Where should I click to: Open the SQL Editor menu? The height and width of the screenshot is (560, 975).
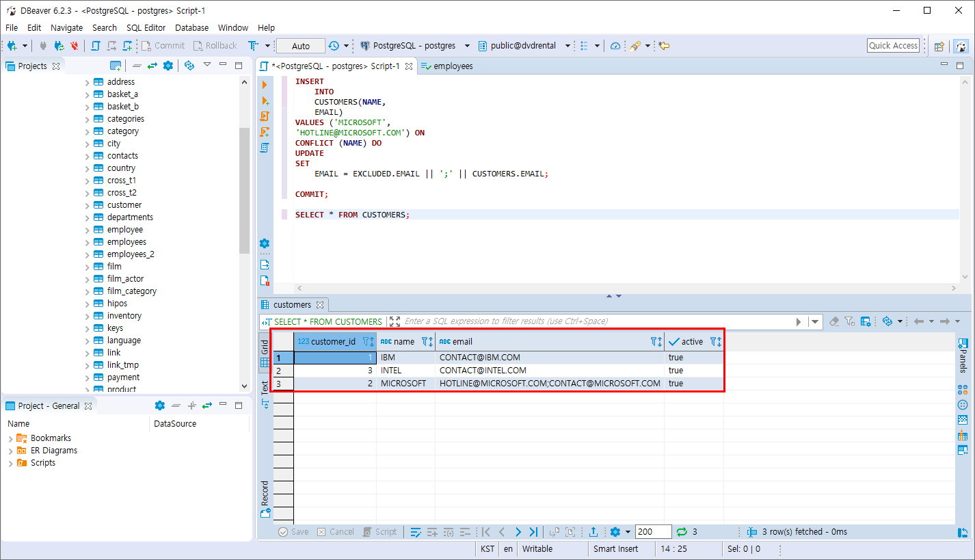coord(146,27)
